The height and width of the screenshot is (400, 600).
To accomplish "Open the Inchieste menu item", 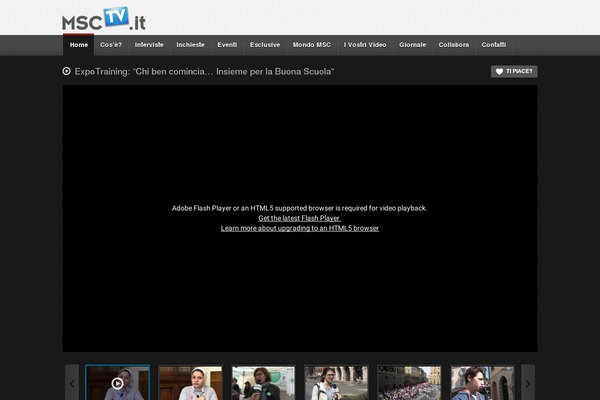I will tap(190, 45).
